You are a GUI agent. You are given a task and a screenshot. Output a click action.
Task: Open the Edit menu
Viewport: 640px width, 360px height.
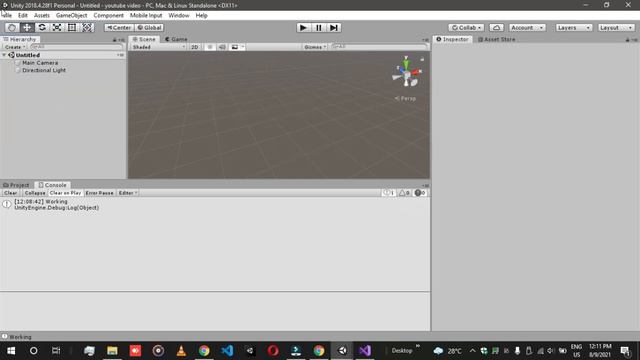pos(23,16)
